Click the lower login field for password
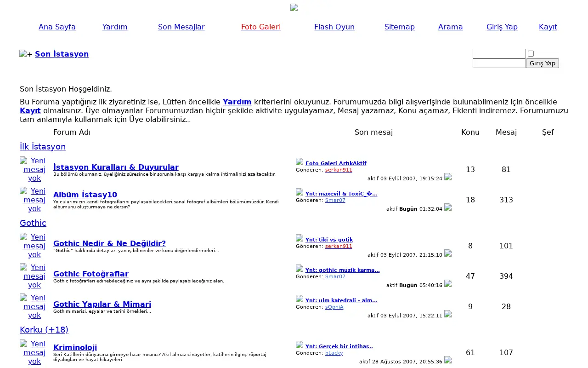Image resolution: width=588 pixels, height=368 pixels. pos(499,63)
